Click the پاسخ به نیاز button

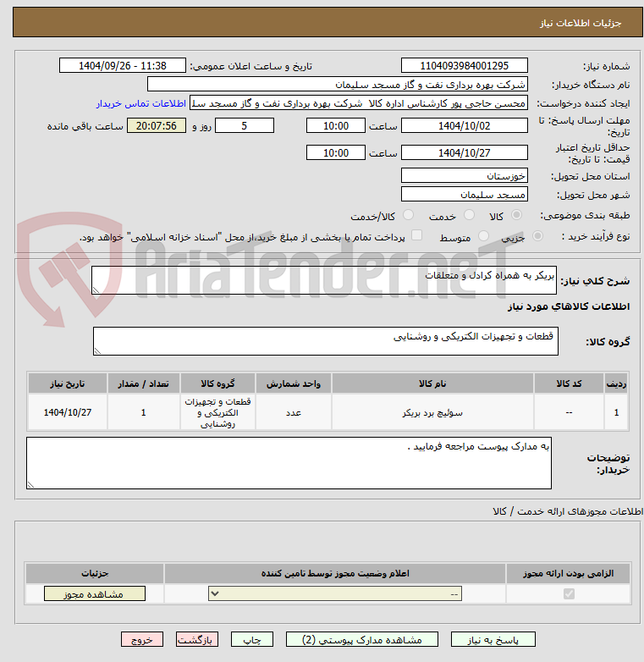coord(493,640)
